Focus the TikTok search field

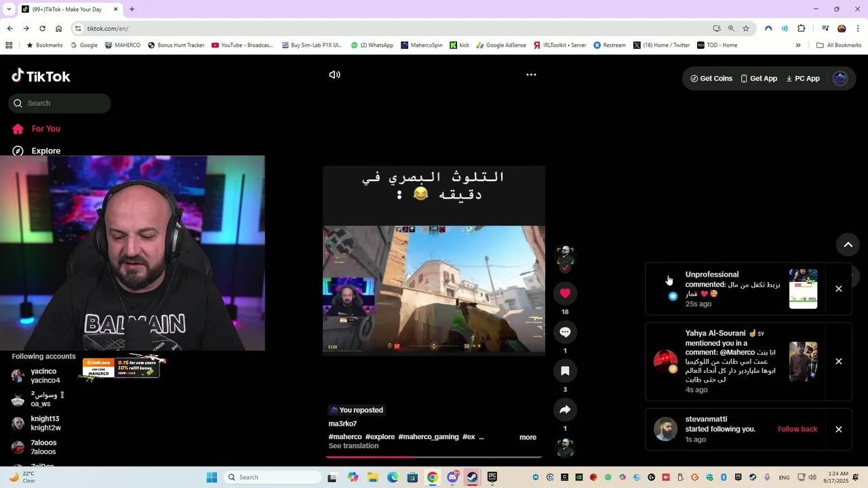coord(60,103)
